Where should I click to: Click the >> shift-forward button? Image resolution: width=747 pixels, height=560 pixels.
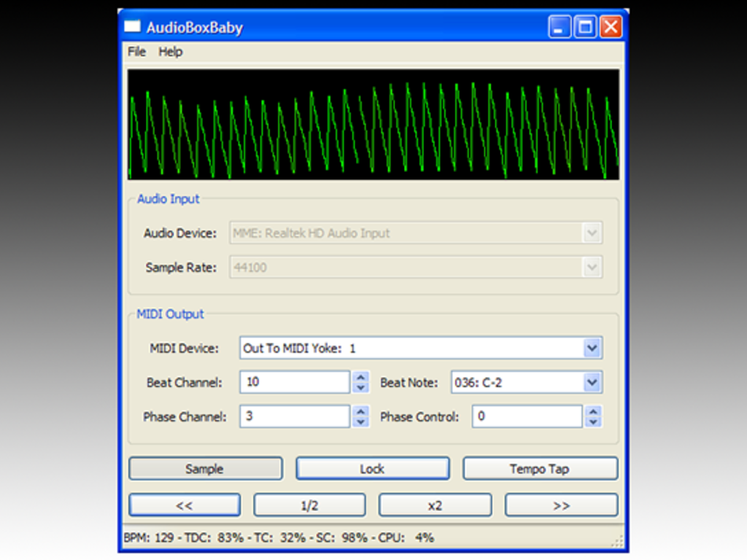[561, 505]
